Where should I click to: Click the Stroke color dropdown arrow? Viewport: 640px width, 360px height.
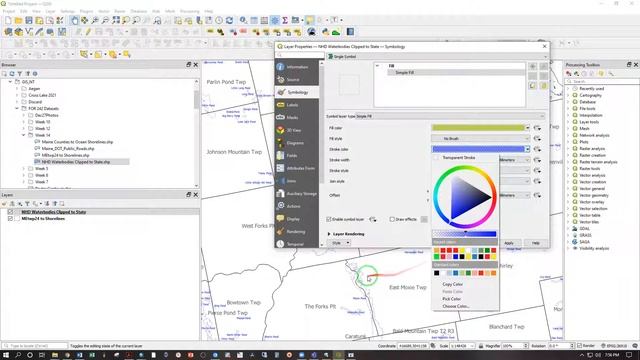click(527, 149)
